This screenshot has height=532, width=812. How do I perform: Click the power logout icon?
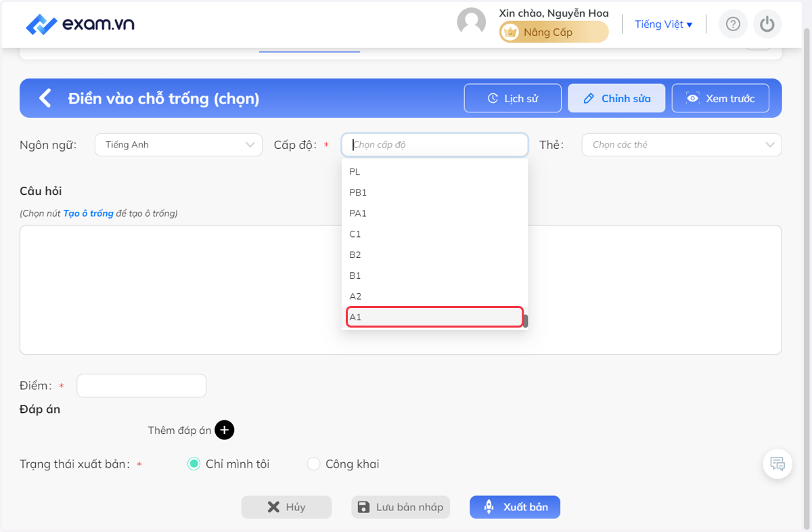(x=767, y=24)
